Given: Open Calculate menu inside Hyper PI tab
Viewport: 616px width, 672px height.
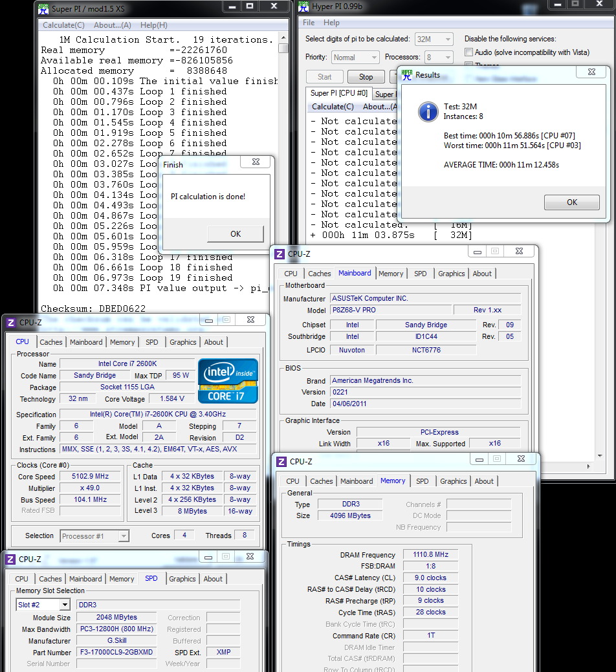Looking at the screenshot, I should (x=333, y=107).
